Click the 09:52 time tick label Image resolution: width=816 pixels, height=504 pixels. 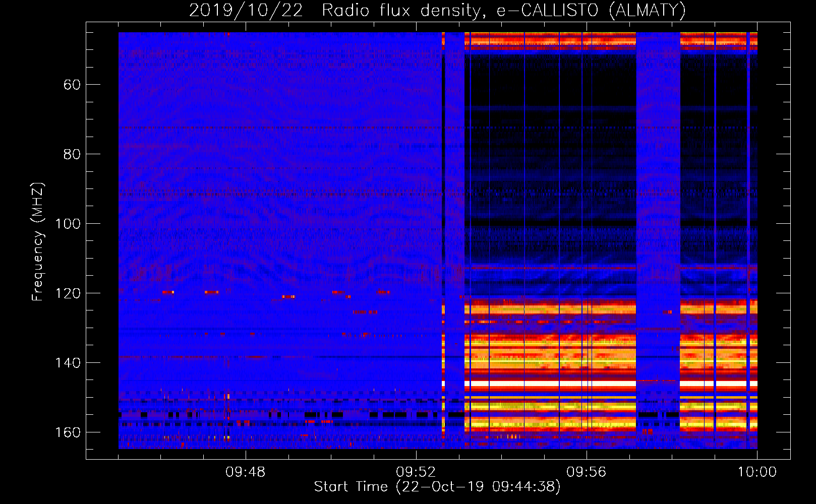click(x=416, y=472)
